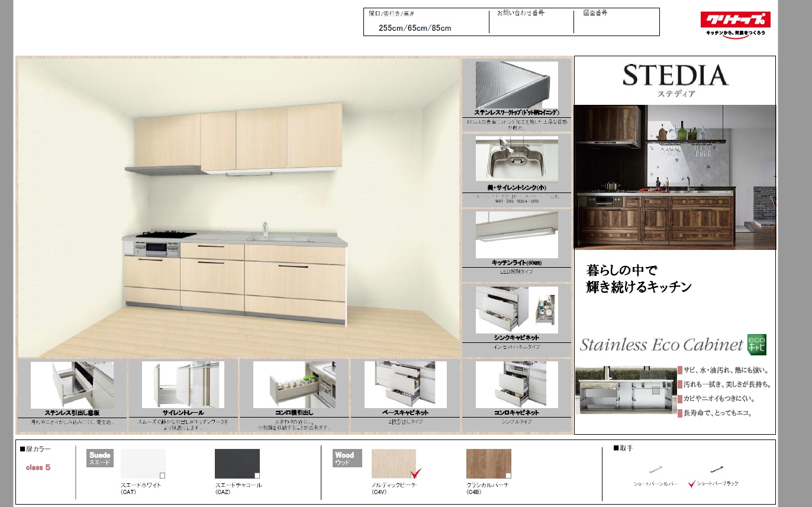Click the STEDIA title heading
Screen dimensions: 812x507
click(x=675, y=75)
